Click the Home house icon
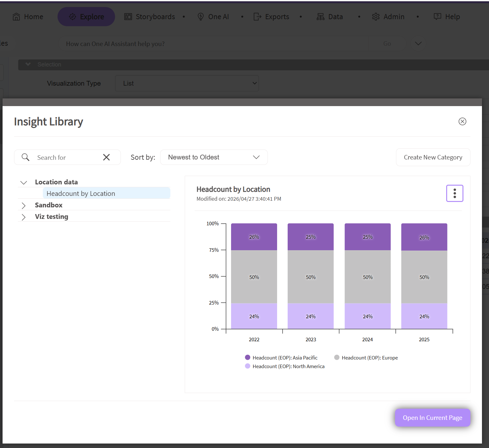 (x=16, y=17)
